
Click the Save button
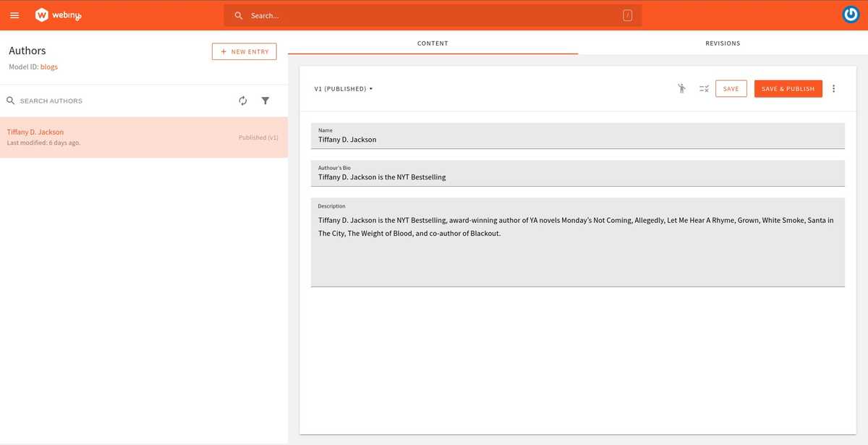(731, 88)
